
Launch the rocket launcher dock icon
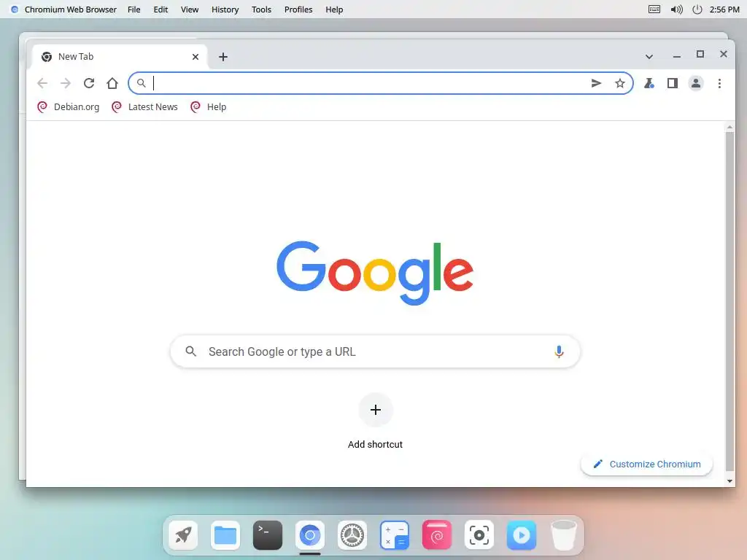[183, 535]
